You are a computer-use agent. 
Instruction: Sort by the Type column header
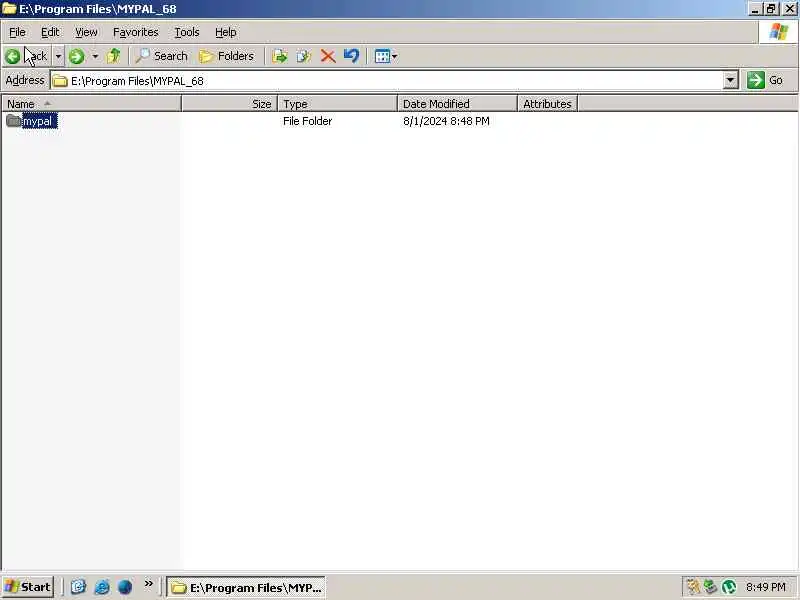coord(338,104)
